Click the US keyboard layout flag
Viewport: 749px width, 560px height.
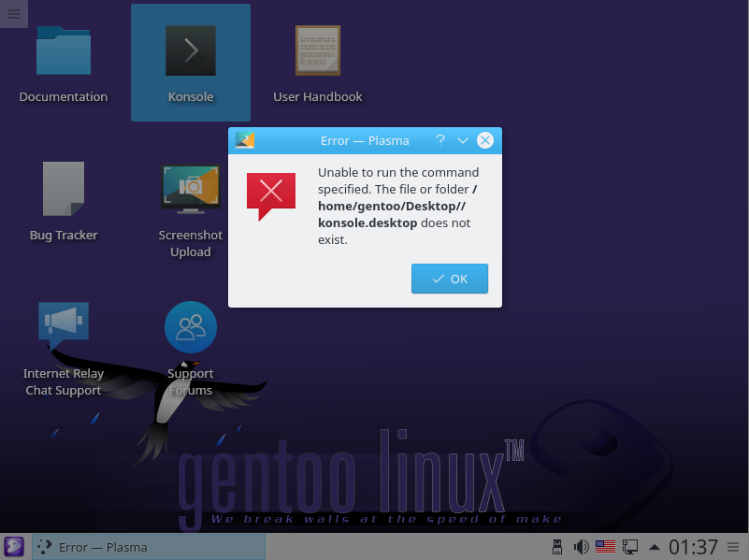point(605,547)
